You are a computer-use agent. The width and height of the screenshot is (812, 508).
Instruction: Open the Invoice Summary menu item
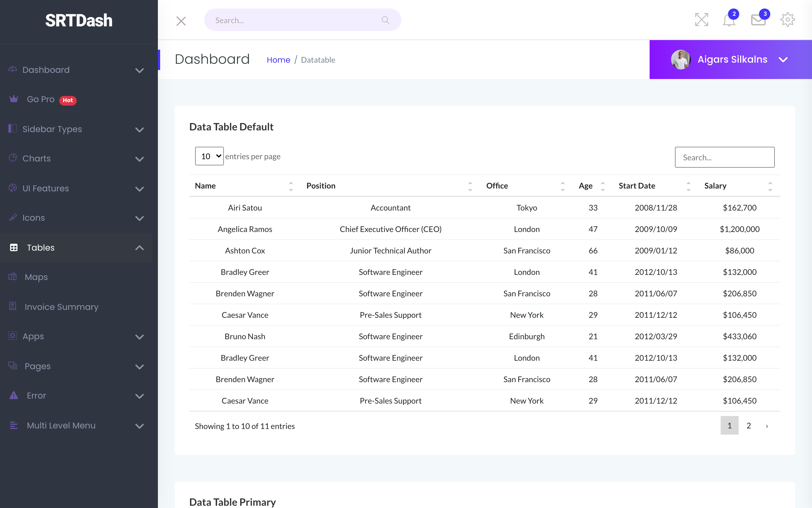coord(62,307)
